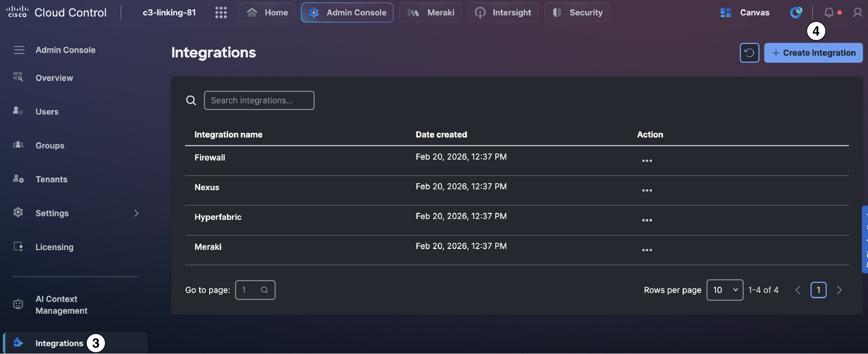This screenshot has width=868, height=354.
Task: Open the Rows per page dropdown
Action: click(724, 290)
